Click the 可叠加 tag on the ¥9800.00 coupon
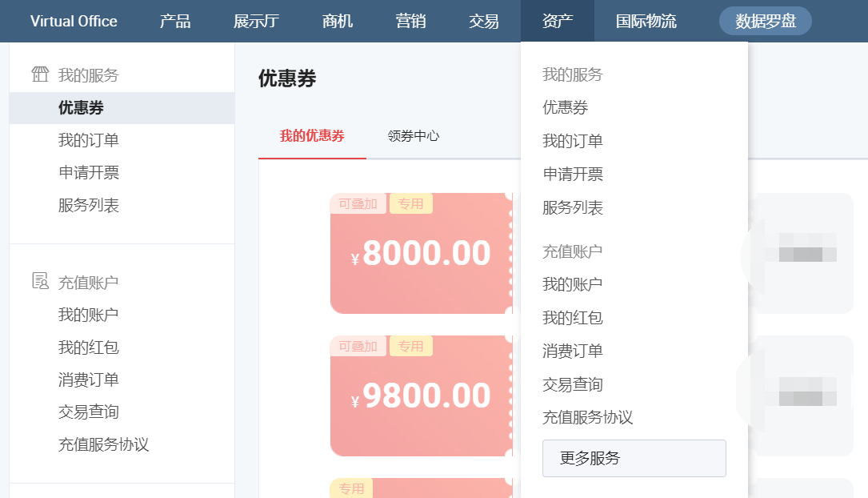 pos(358,346)
